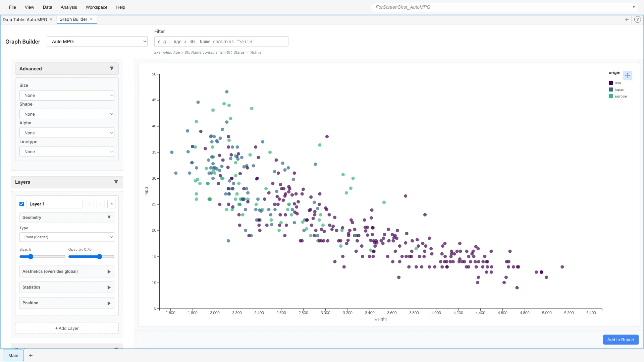The image size is (644, 362).
Task: Collapse the Layers panel
Action: (x=116, y=182)
